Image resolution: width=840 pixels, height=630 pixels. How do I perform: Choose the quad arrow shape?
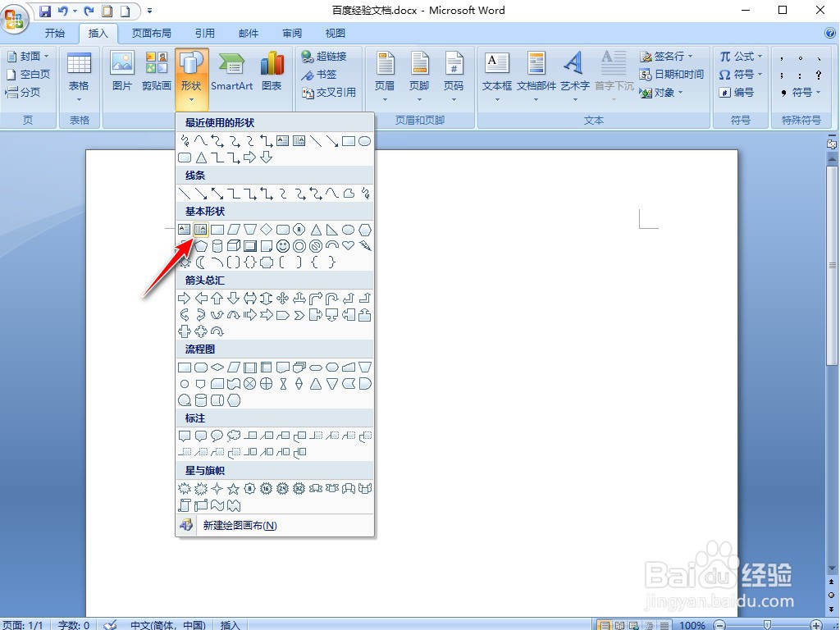point(283,299)
